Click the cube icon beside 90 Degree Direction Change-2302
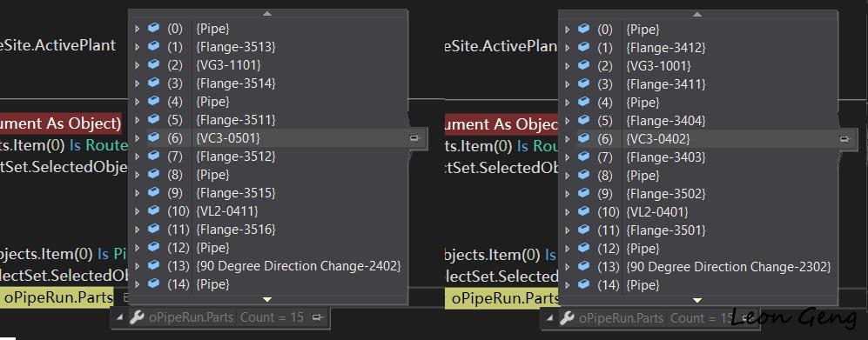 [583, 266]
